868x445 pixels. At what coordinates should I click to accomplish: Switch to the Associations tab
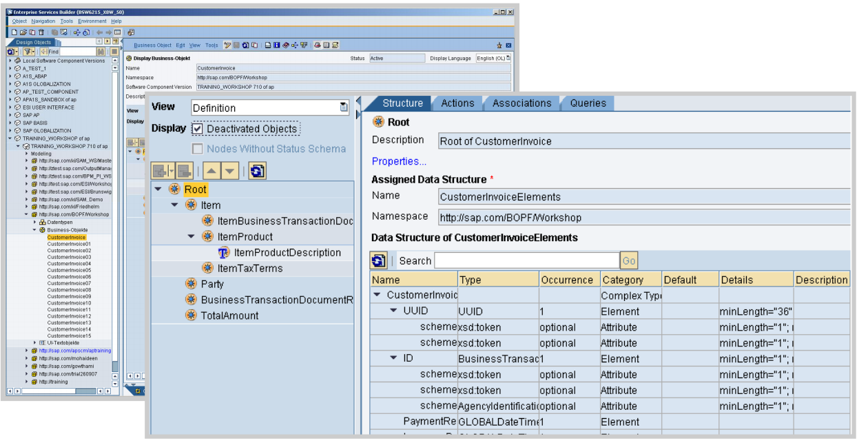click(521, 103)
